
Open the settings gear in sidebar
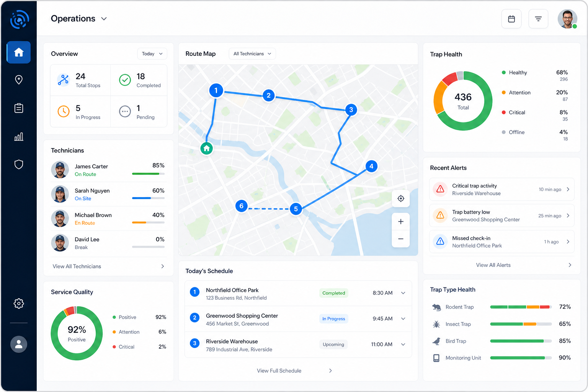tap(19, 304)
